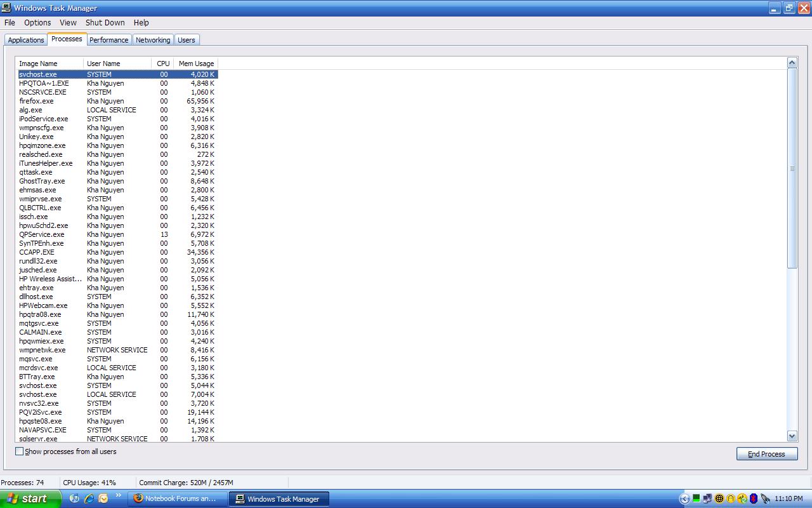Select the qttask.exe process
The image size is (812, 508).
(117, 172)
